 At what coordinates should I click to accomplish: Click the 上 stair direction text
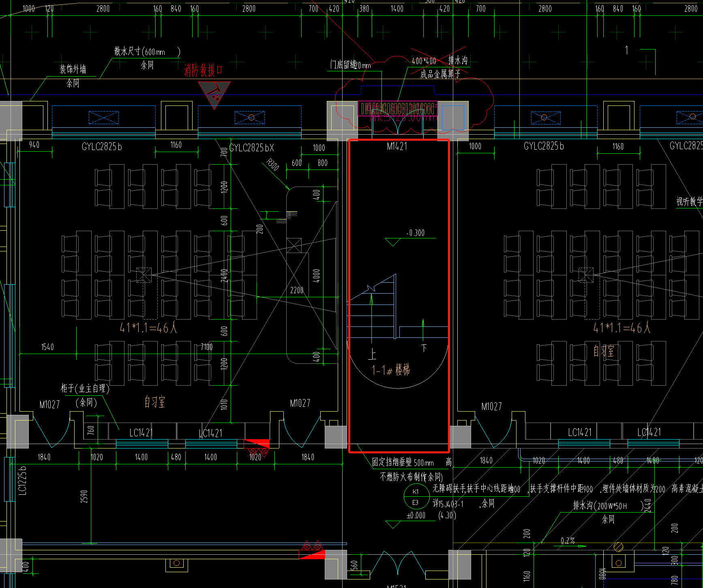[372, 354]
